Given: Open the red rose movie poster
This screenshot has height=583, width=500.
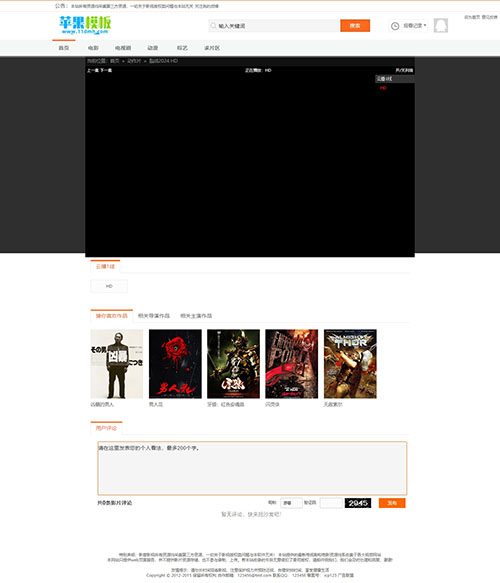Looking at the screenshot, I should (175, 364).
